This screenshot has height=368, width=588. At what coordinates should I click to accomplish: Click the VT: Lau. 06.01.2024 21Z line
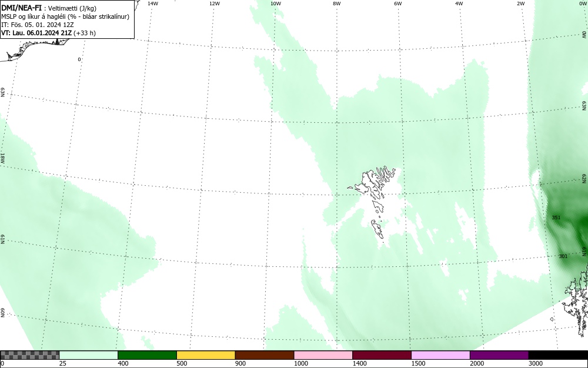coord(48,33)
